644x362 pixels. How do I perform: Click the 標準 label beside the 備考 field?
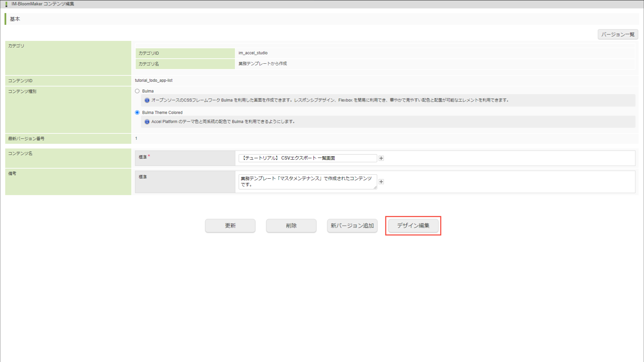143,177
